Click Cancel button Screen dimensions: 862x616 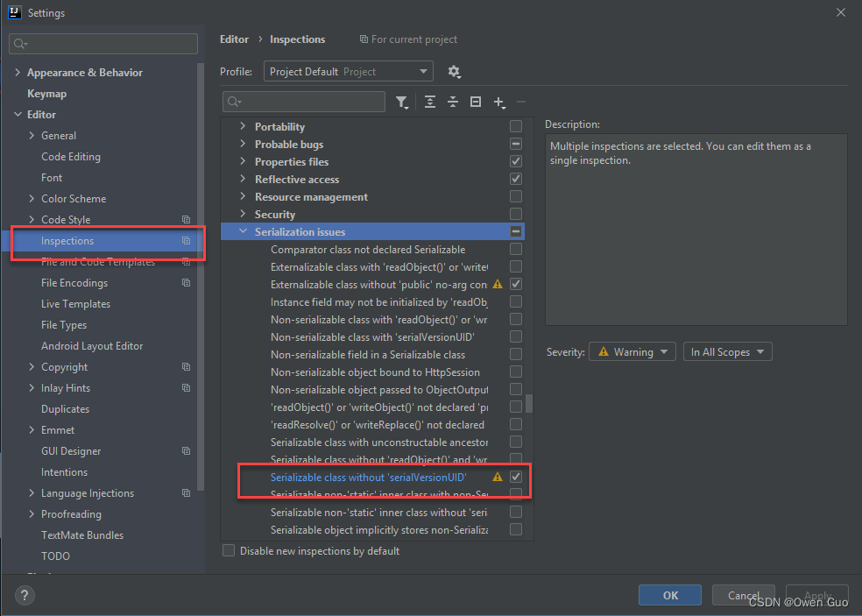pos(743,595)
